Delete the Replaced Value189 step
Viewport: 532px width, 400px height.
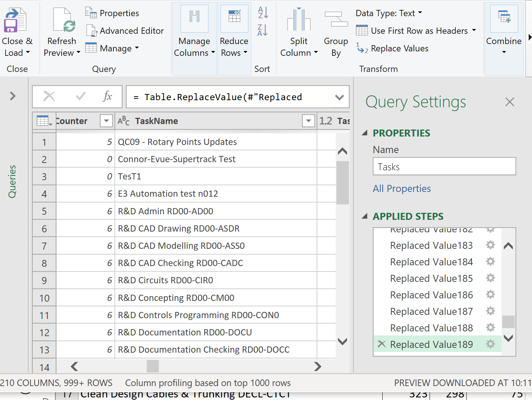[382, 344]
